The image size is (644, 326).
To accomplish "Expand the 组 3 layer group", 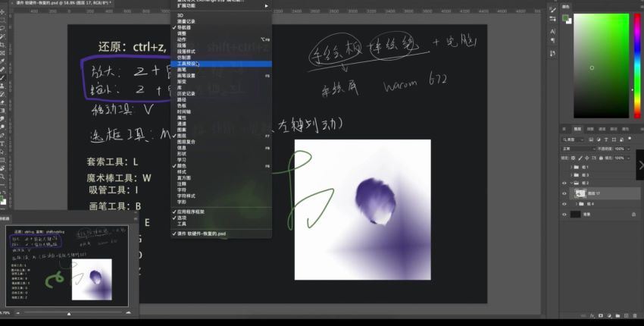I will (571, 174).
